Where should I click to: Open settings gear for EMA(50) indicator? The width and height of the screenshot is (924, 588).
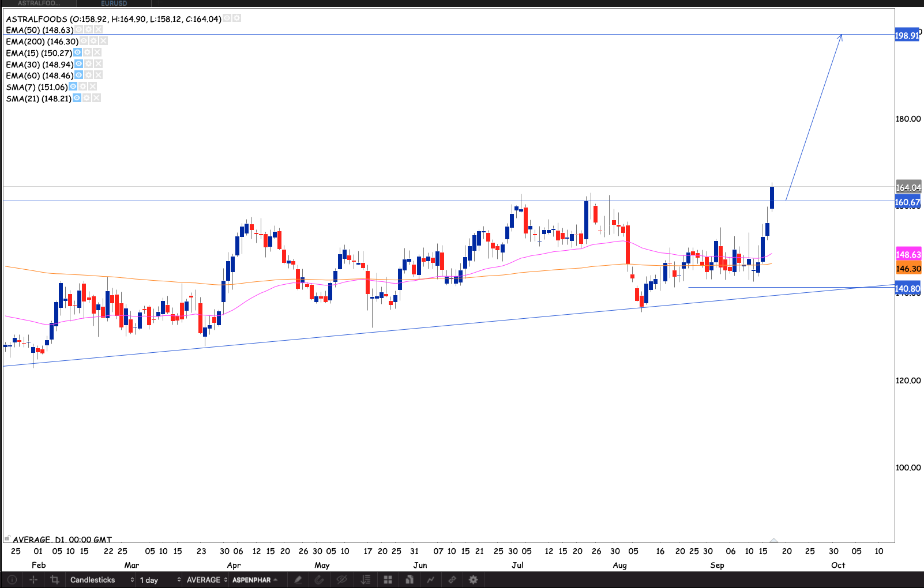(x=88, y=30)
